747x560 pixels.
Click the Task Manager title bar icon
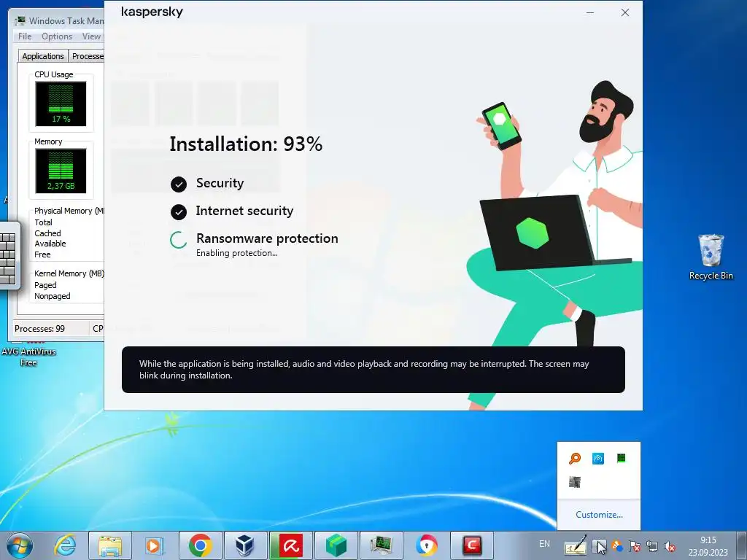(20, 21)
